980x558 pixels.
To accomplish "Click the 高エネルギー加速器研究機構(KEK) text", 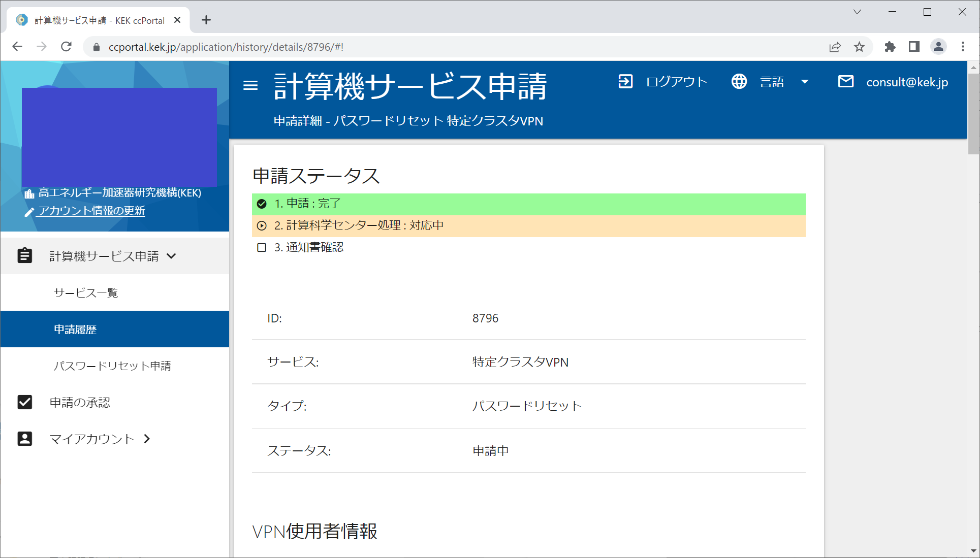I will [x=120, y=193].
